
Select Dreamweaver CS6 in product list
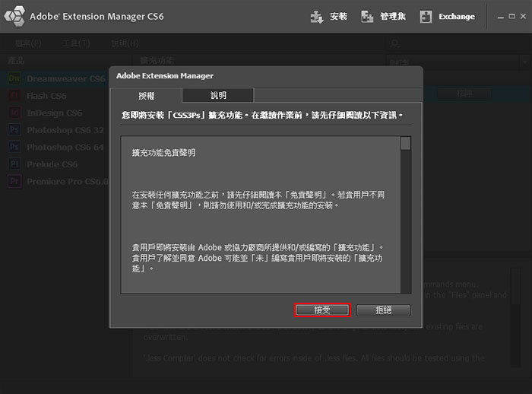pos(55,78)
